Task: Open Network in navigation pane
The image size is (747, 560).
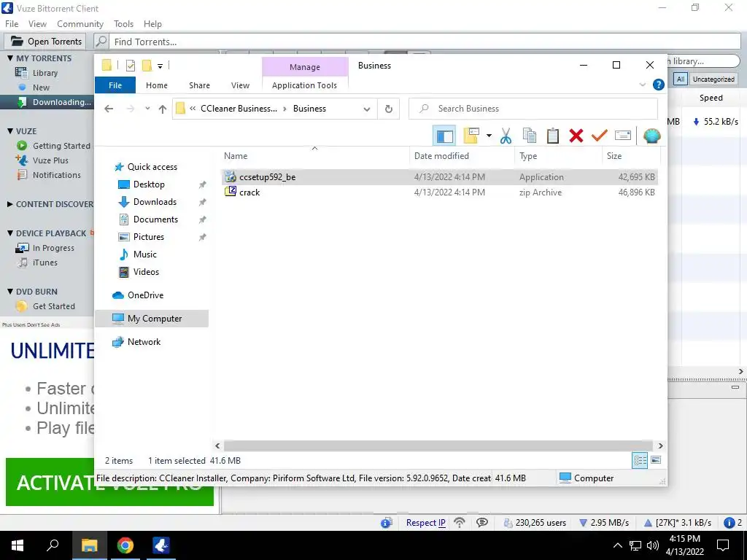Action: click(144, 342)
